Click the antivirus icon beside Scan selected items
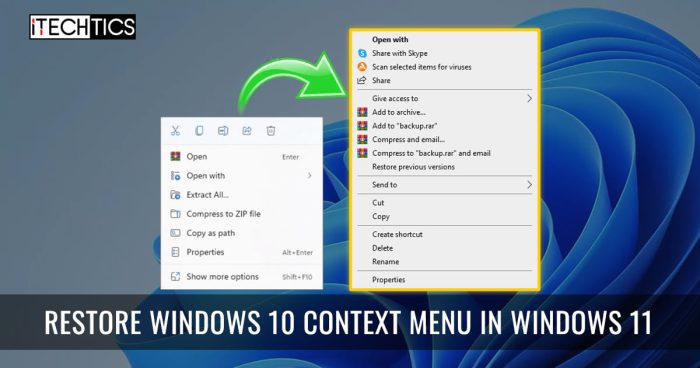The width and height of the screenshot is (700, 368). click(362, 67)
